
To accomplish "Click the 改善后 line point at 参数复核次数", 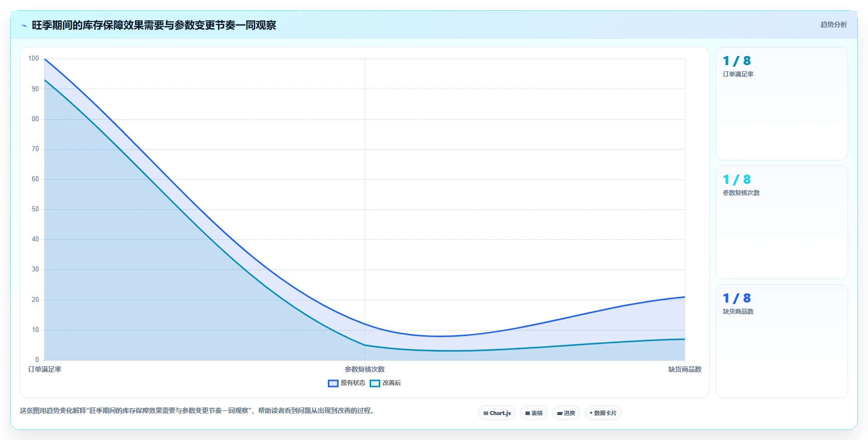I will pos(365,345).
